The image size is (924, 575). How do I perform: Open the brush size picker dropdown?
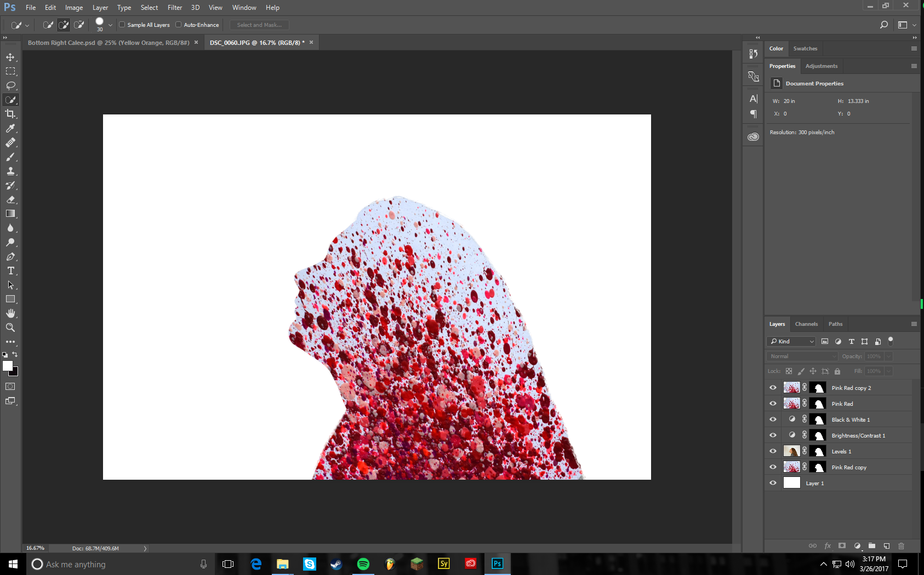110,25
